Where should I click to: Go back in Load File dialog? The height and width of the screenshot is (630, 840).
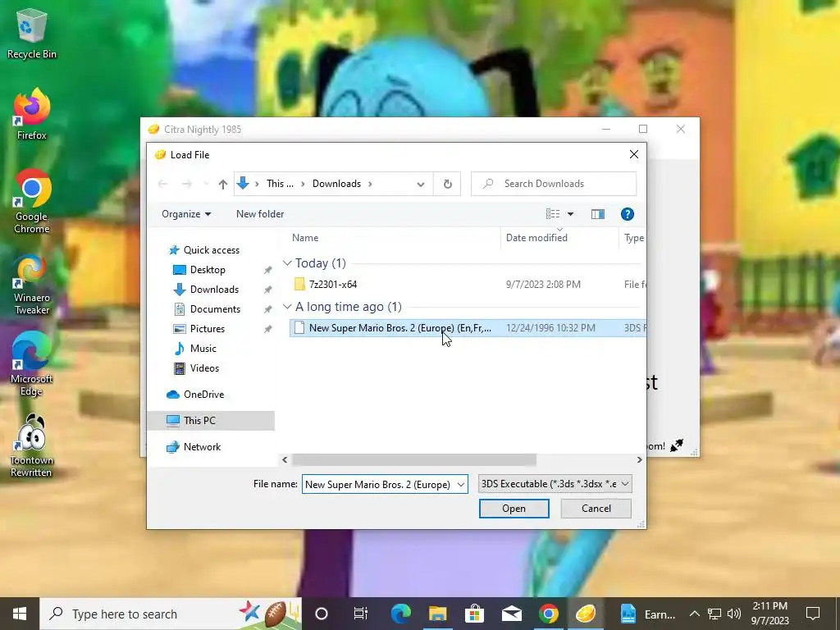[x=163, y=184]
